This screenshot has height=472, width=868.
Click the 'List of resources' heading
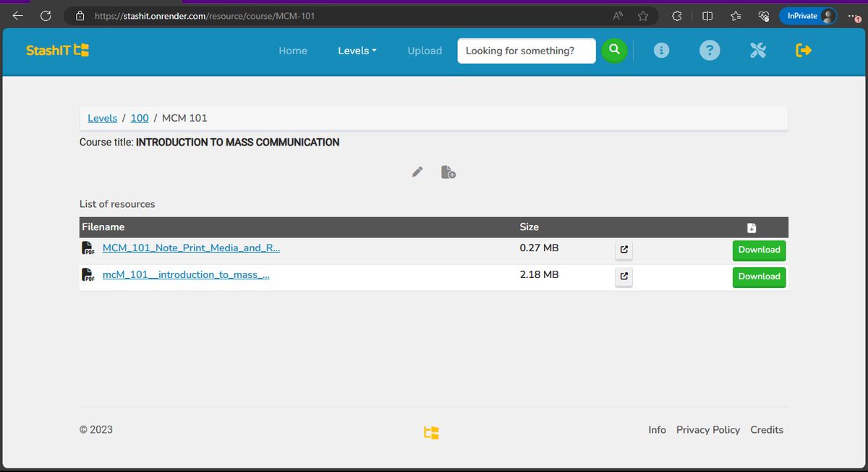[x=117, y=204]
